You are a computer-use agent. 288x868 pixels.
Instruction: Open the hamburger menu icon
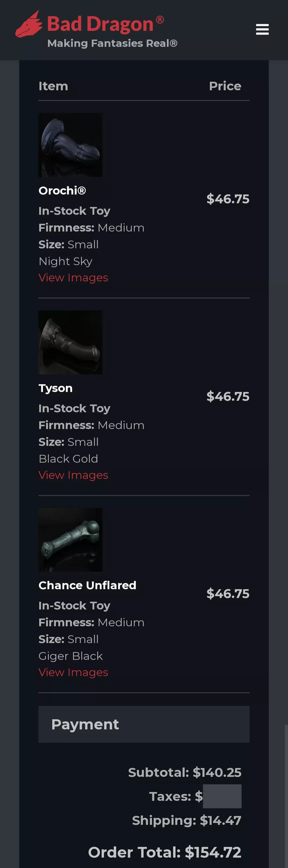click(x=262, y=29)
